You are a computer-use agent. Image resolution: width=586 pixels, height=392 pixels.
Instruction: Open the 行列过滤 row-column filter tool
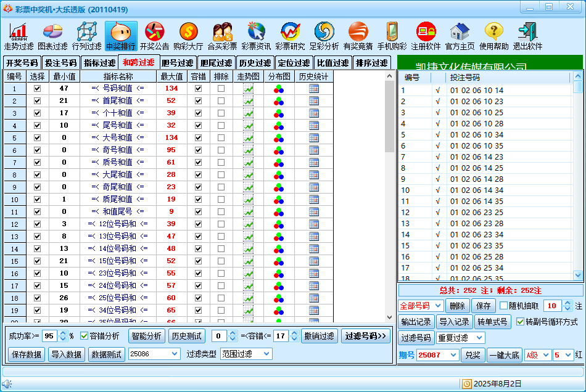pos(86,36)
